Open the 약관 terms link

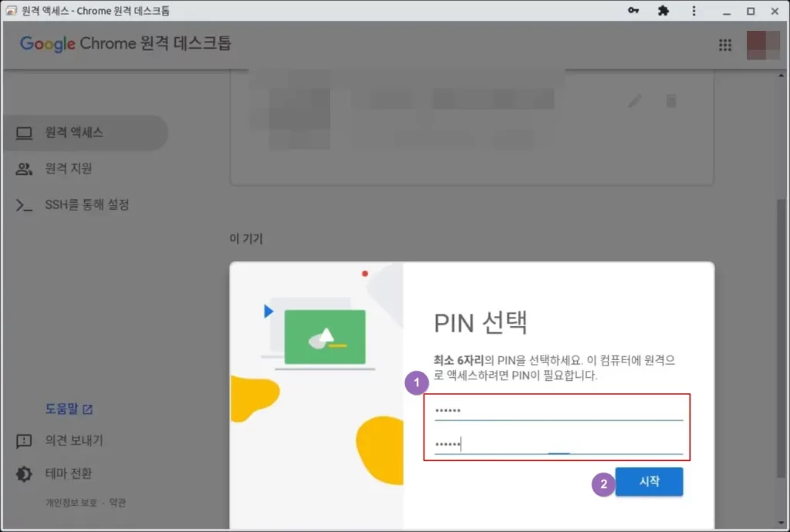click(117, 503)
